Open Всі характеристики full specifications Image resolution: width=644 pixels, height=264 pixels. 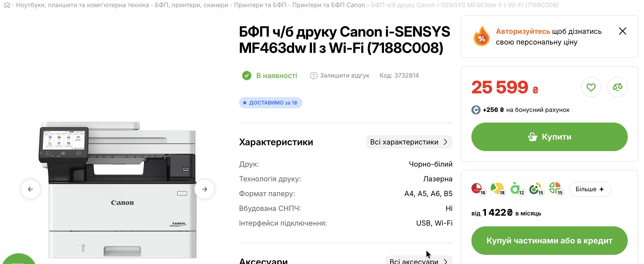tap(409, 142)
